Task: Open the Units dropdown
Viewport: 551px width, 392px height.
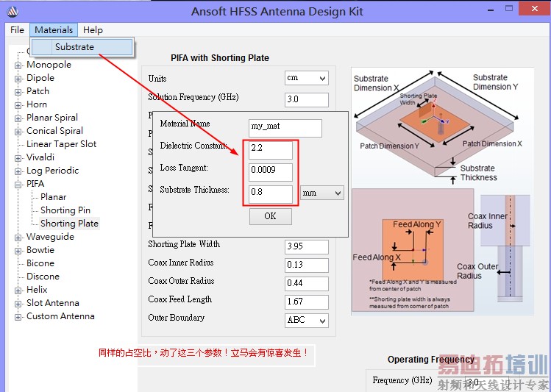Action: [x=307, y=78]
